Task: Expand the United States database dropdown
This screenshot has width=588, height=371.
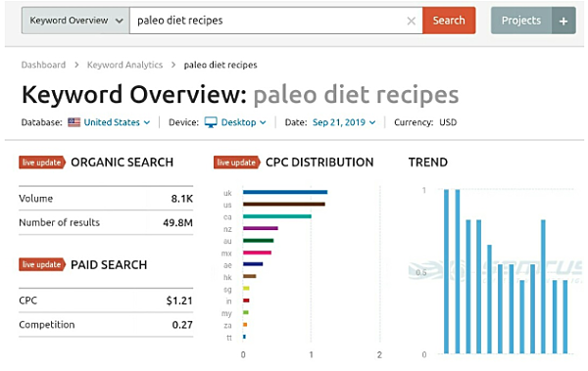Action: tap(117, 122)
